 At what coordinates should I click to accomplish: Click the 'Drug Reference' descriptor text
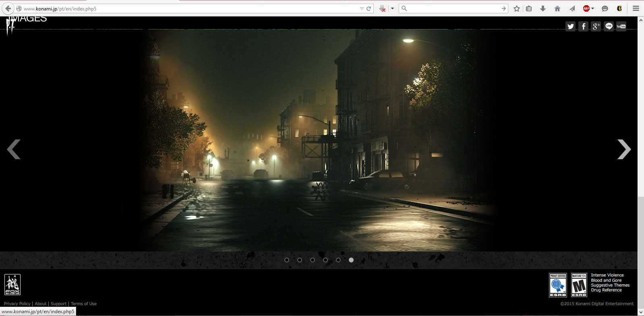click(606, 290)
